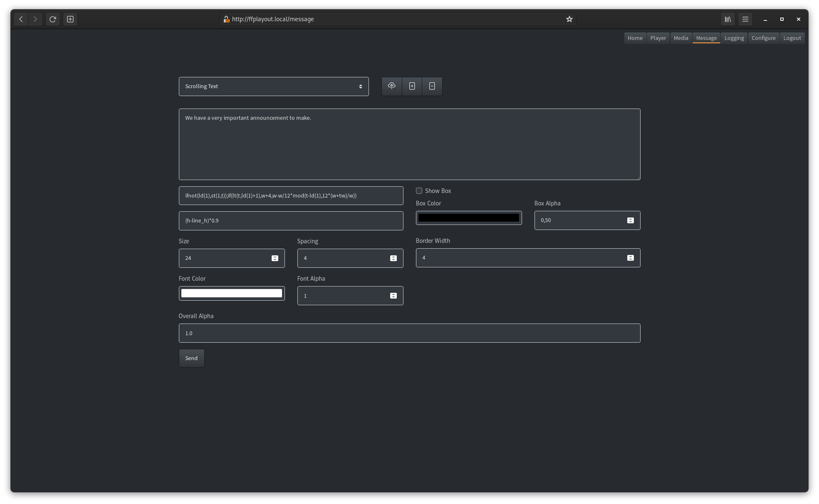
Task: Click the save preset cloud upload icon
Action: click(391, 86)
